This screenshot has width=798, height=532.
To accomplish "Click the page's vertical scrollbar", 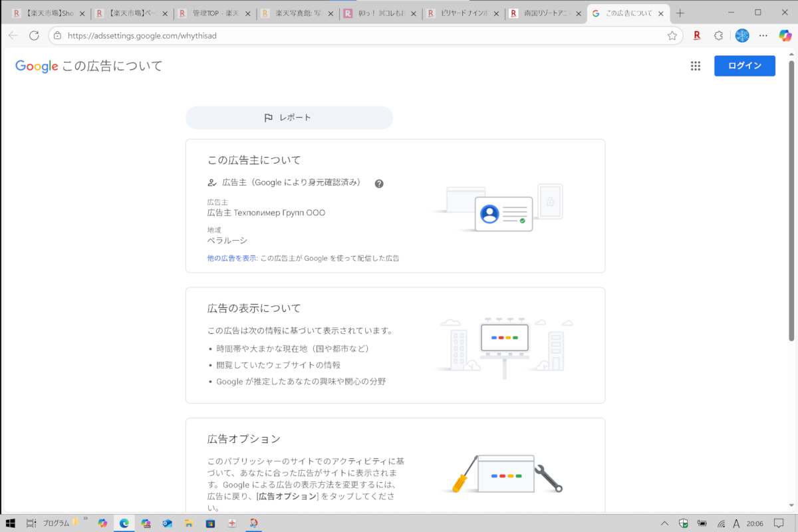I will (791, 199).
